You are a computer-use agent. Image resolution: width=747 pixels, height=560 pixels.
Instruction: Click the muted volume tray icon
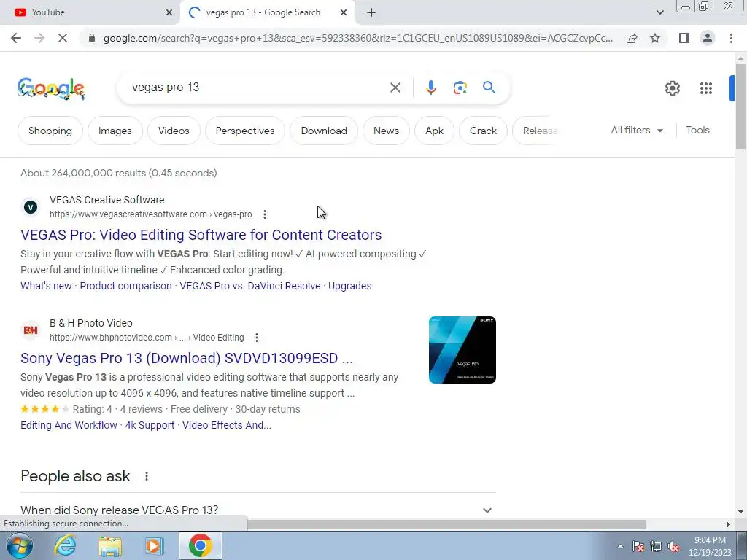tap(673, 547)
